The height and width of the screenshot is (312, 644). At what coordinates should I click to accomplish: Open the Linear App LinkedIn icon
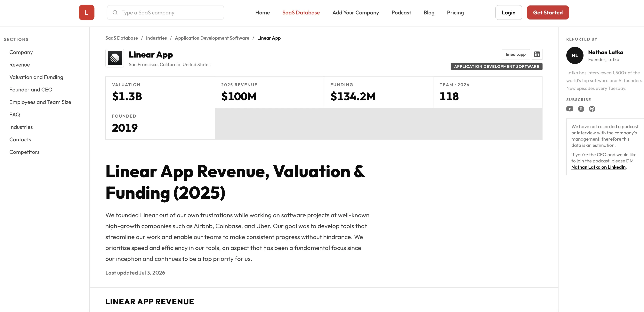[537, 54]
